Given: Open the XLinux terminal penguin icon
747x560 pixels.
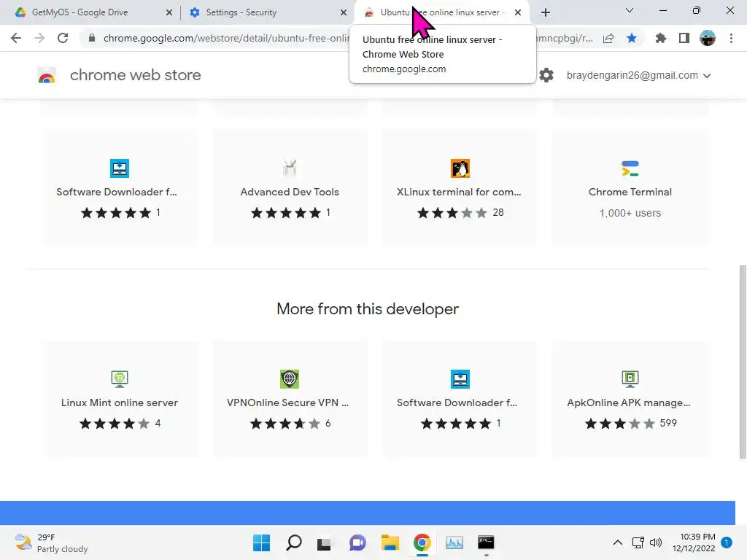Looking at the screenshot, I should tap(460, 168).
